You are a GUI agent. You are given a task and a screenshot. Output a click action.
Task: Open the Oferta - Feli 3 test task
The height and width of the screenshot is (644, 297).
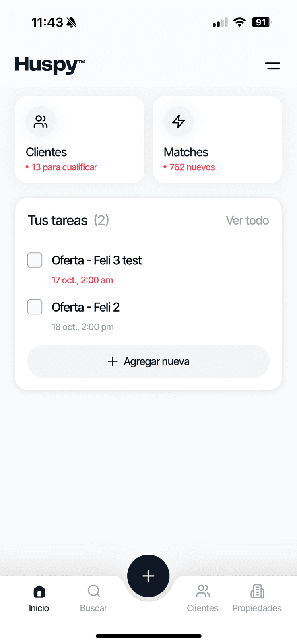97,260
